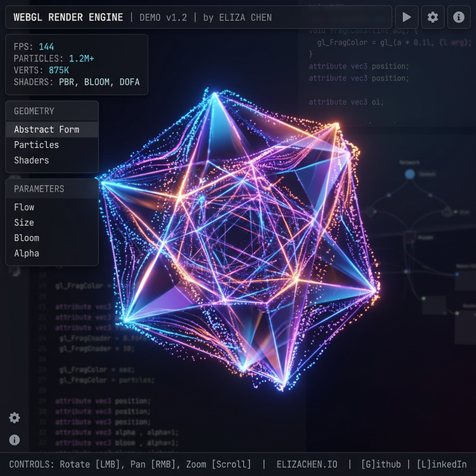Visit the ELIZACHEN.IO link
This screenshot has height=476, width=476.
click(x=306, y=464)
